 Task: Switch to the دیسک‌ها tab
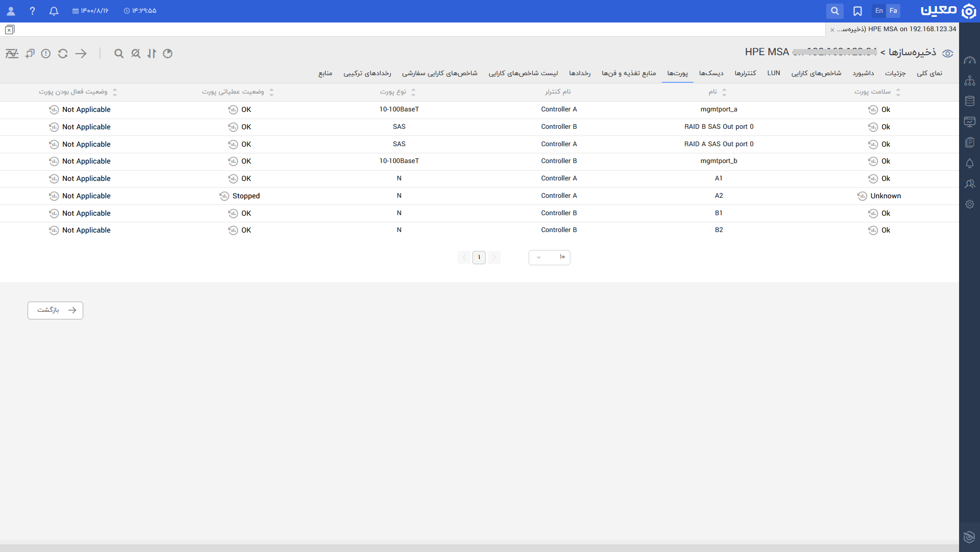711,74
